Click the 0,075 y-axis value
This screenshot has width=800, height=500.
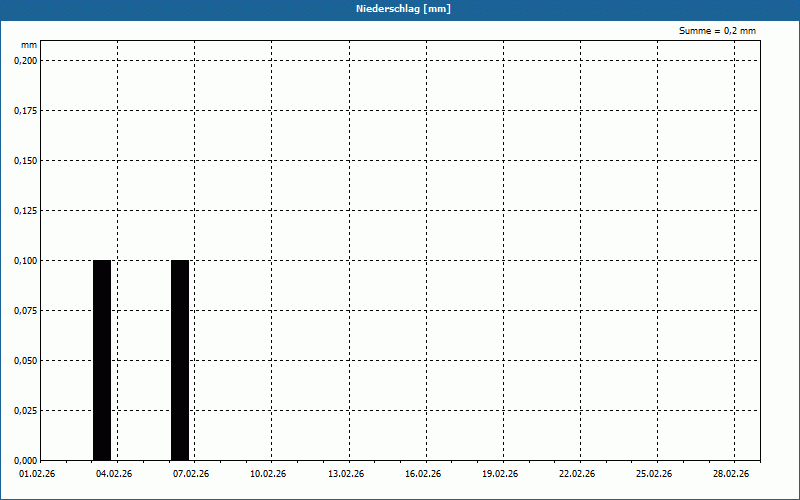click(x=25, y=311)
